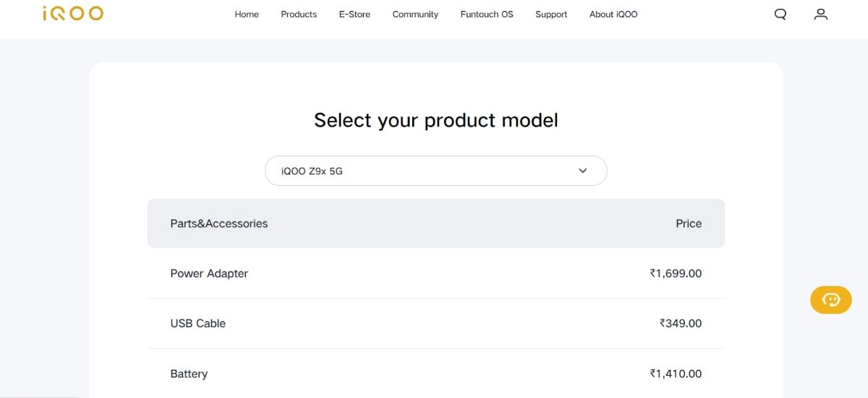Click the Parts&Accessories column header
The height and width of the screenshot is (398, 868).
point(218,224)
